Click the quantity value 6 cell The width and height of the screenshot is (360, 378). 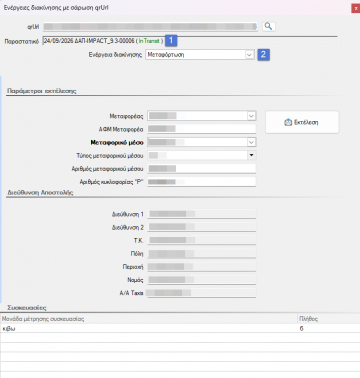(x=329, y=328)
